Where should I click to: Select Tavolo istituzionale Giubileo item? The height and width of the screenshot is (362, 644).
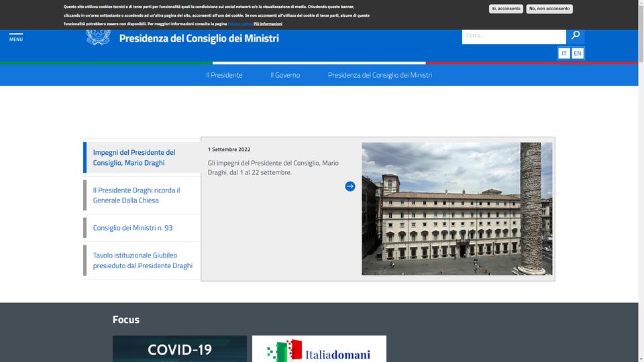(142, 260)
